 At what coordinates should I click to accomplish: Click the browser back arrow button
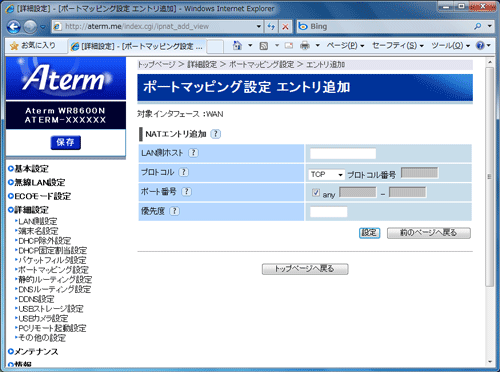click(x=14, y=27)
